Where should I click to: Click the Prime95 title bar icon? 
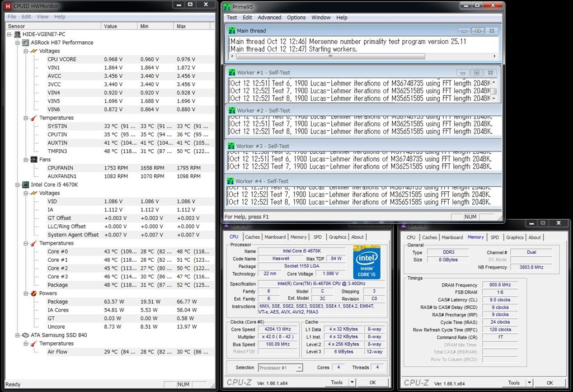pos(227,7)
